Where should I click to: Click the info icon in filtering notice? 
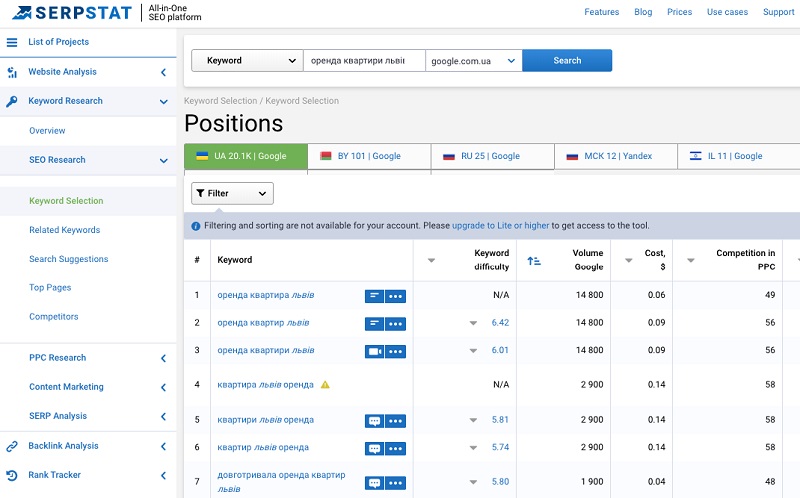[x=195, y=226]
